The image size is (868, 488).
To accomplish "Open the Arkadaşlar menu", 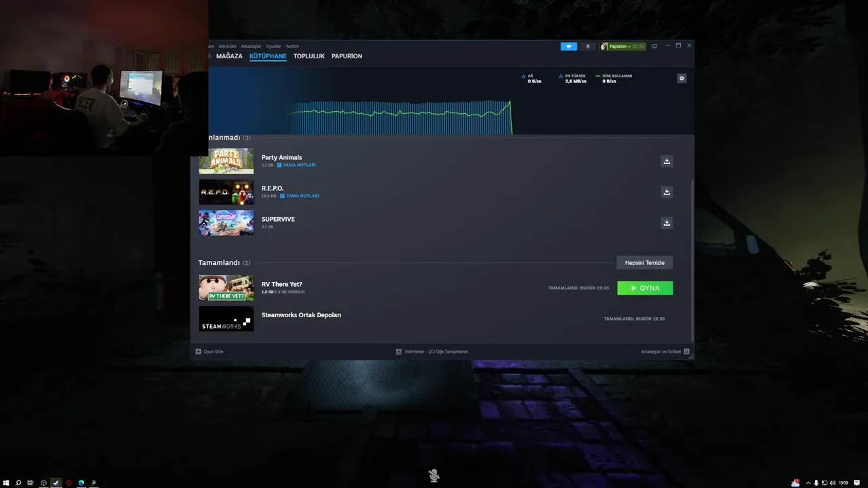I will [251, 46].
